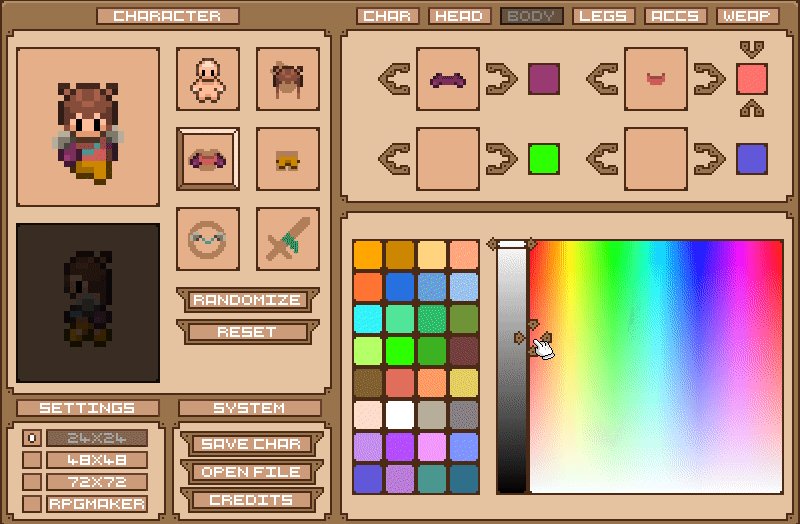Select the 48X48 size label
The width and height of the screenshot is (800, 524).
click(97, 460)
